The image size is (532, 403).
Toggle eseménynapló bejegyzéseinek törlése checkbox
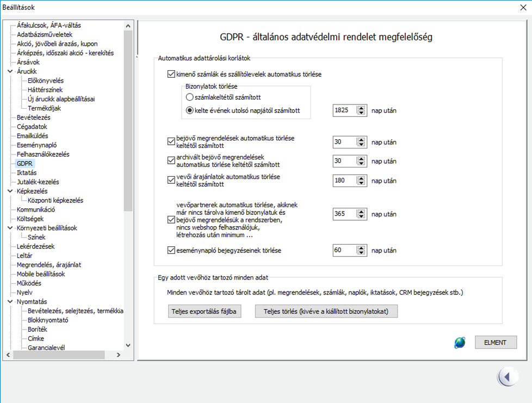[171, 250]
